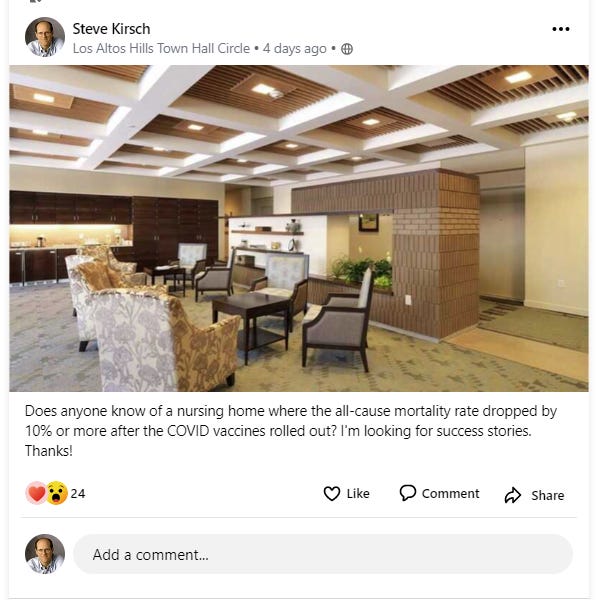This screenshot has height=600, width=596.
Task: Toggle Like on the post via Like label
Action: click(358, 494)
